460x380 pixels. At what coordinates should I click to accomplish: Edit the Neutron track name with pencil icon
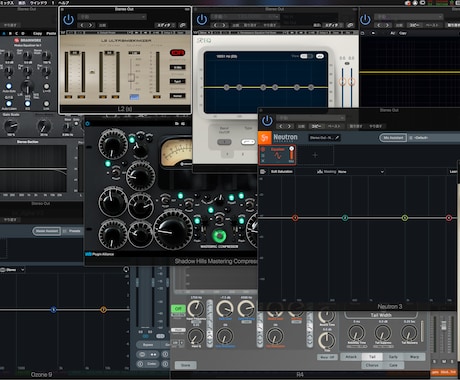coord(337,137)
